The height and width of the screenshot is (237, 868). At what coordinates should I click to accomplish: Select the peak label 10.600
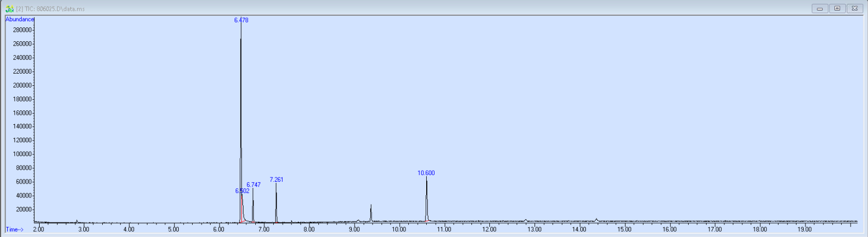tap(426, 173)
